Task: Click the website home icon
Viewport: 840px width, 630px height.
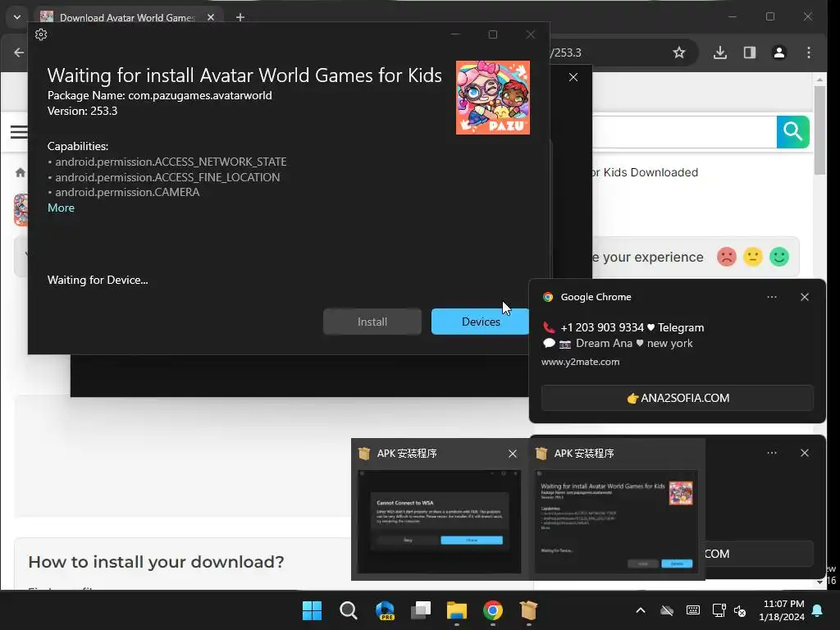Action: click(21, 172)
